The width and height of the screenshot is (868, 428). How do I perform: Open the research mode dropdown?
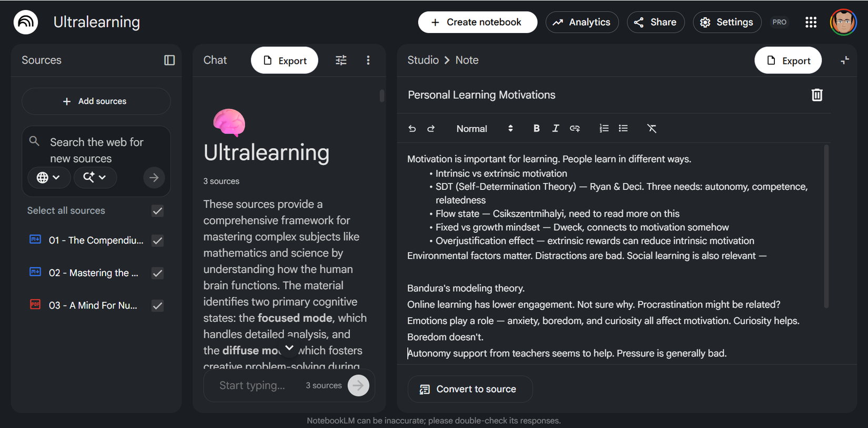95,178
